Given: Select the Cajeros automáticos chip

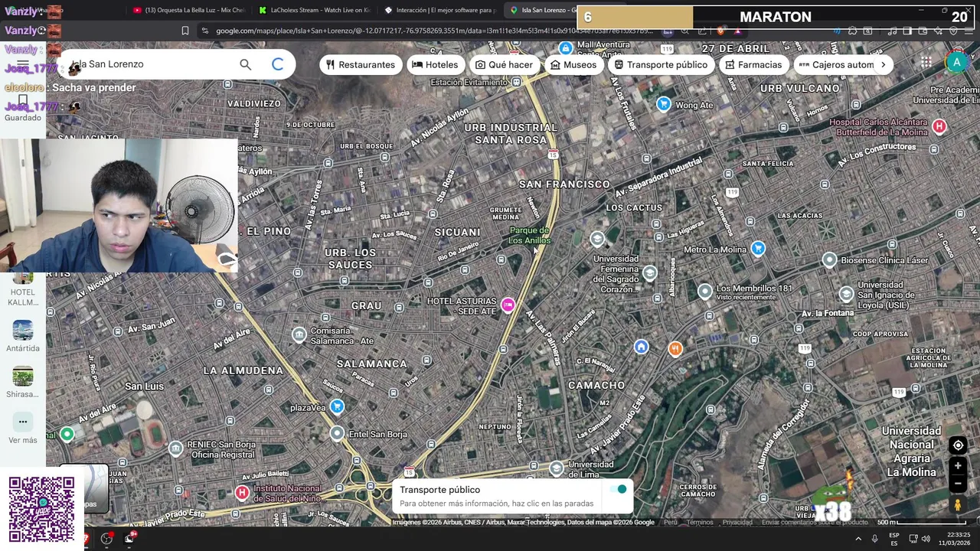Looking at the screenshot, I should pos(835,65).
